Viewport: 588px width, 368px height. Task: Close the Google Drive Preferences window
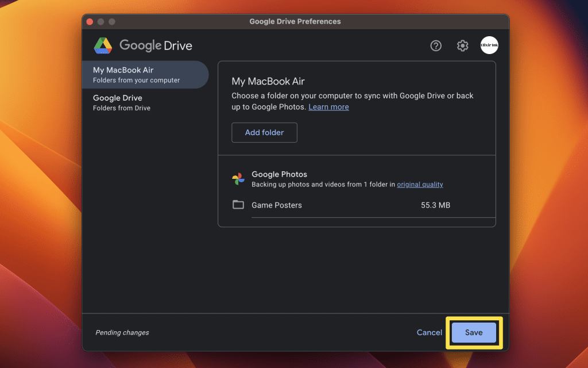[x=90, y=21]
